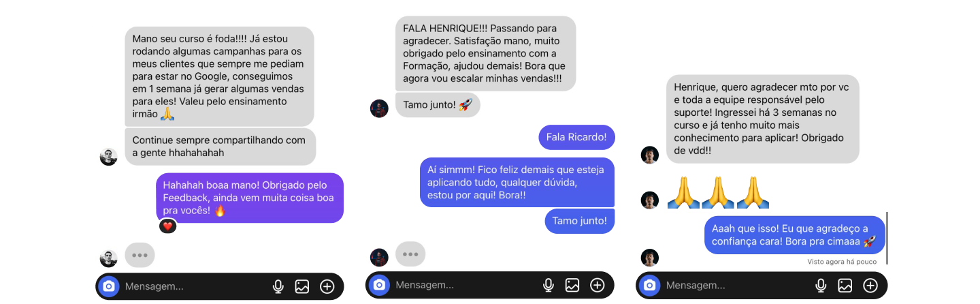980x304 pixels.
Task: Open image gallery icon in the heart-reaction chat
Action: pos(302,286)
